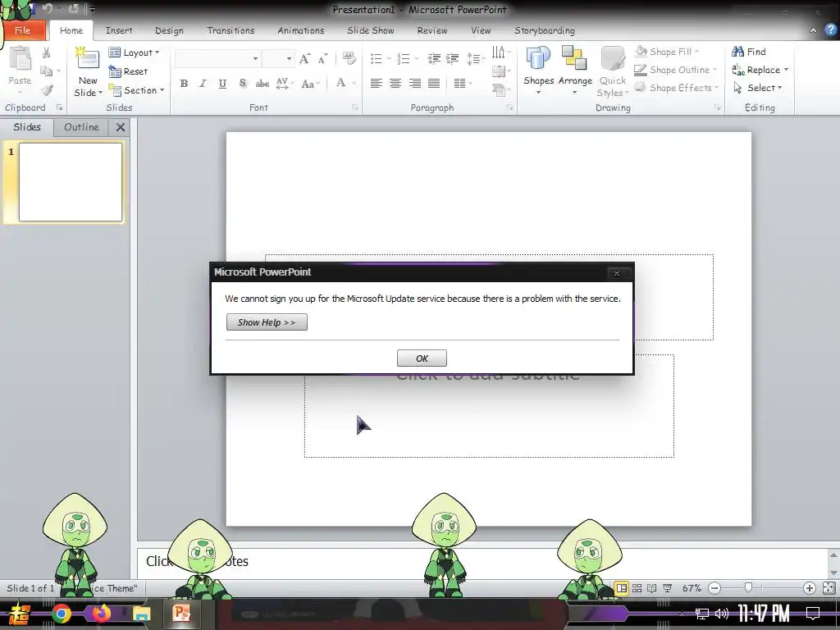Toggle Align Text Left
Screen dimensions: 840x630
376,84
